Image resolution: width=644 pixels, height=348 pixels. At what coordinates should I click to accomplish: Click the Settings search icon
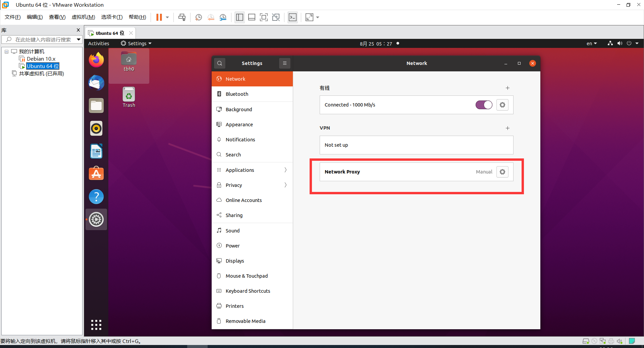click(x=219, y=63)
